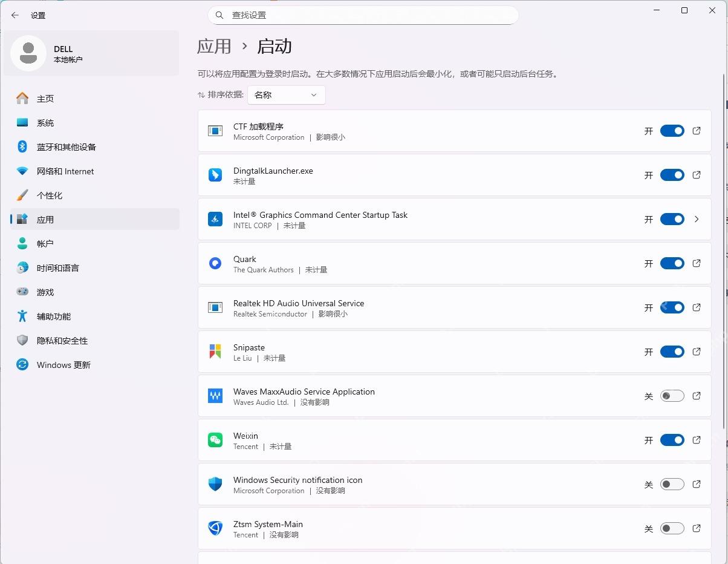
Task: Open file location link for Weixin
Action: (697, 440)
